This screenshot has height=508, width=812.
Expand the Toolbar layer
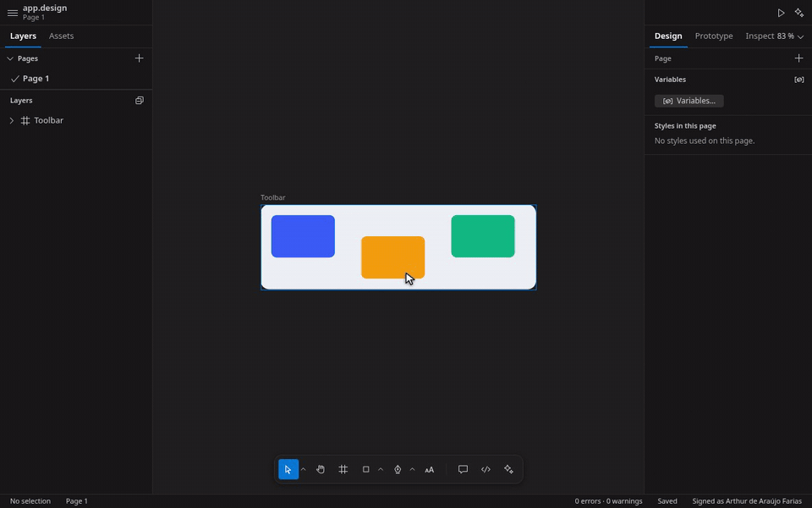(11, 120)
